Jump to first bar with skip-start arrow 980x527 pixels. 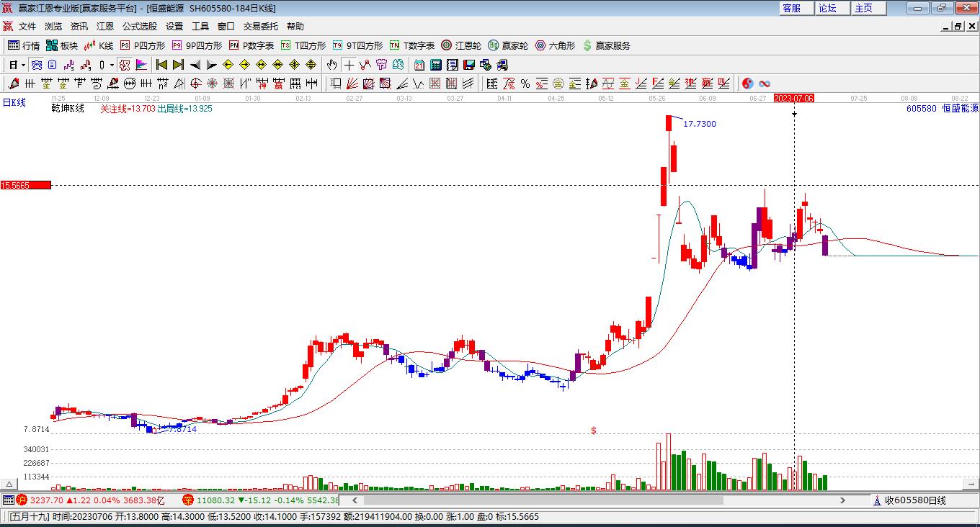[162, 65]
